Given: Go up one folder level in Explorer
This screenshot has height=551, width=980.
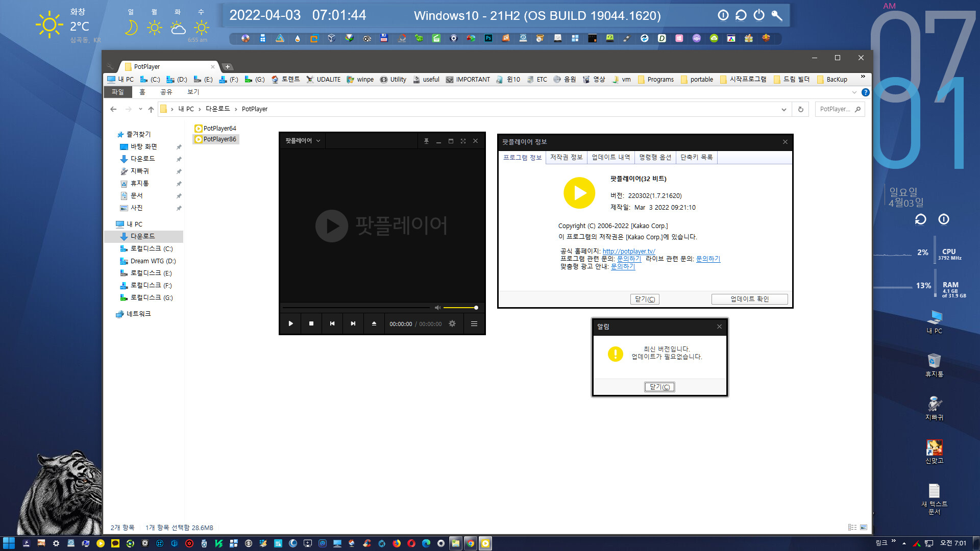Looking at the screenshot, I should pos(151,109).
